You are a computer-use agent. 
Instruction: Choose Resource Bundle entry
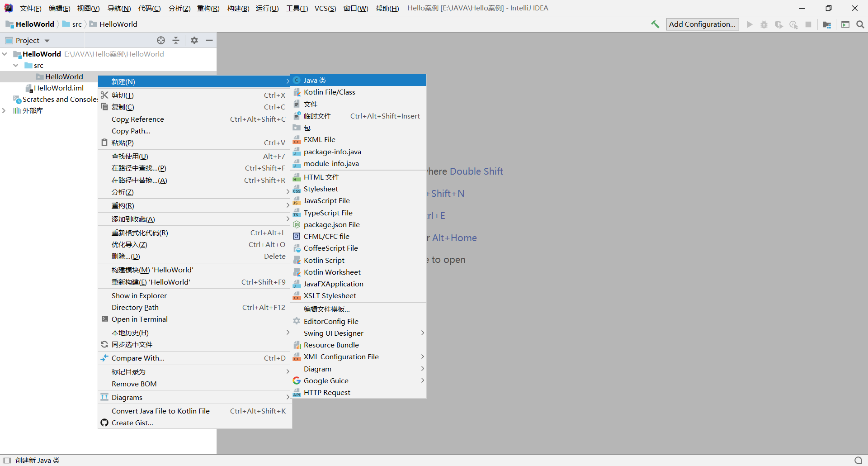coord(358,345)
